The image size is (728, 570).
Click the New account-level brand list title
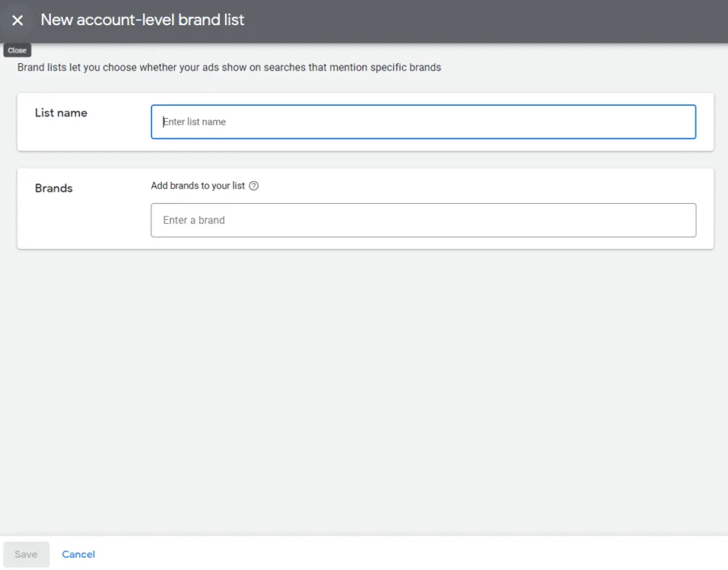click(x=142, y=20)
